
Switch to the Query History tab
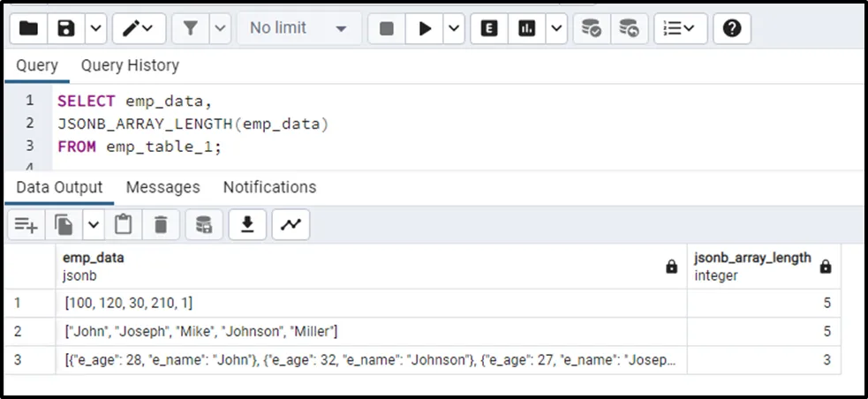[130, 65]
